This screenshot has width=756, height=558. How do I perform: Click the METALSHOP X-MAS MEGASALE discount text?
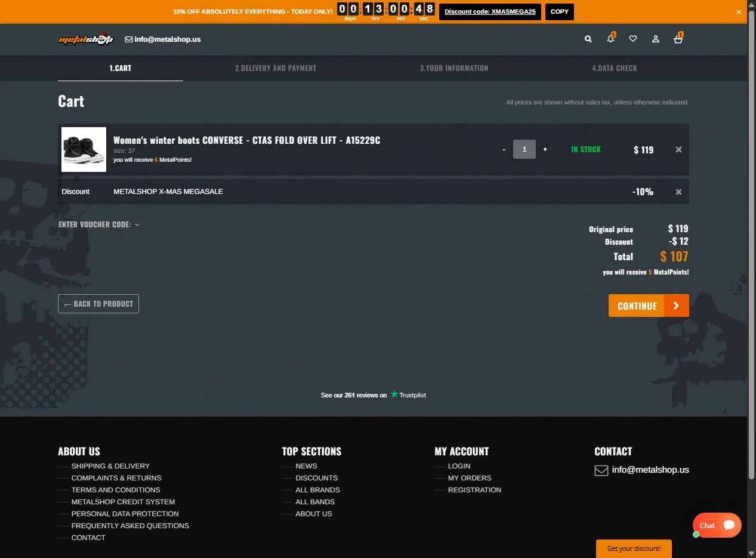tap(168, 192)
